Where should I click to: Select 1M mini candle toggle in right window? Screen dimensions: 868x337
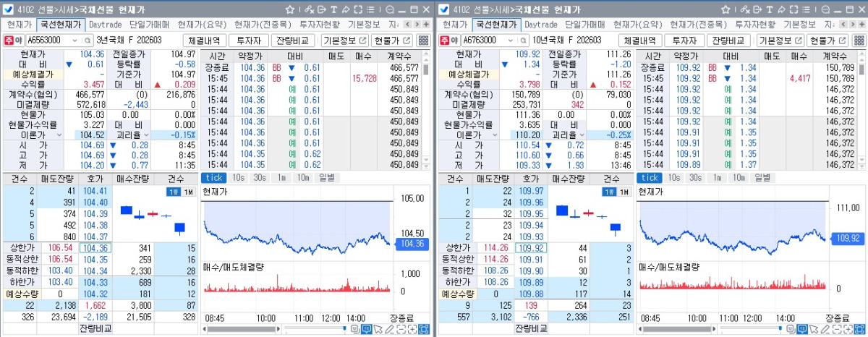(624, 192)
